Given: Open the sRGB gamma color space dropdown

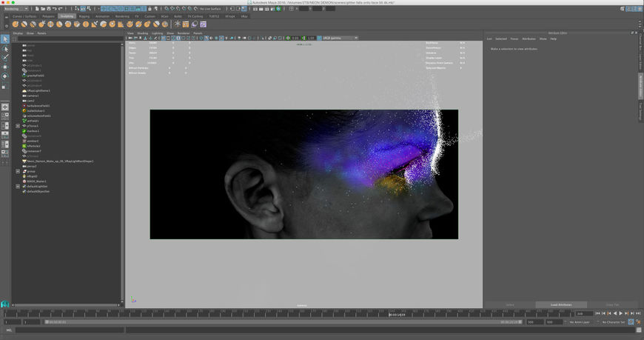Looking at the screenshot, I should 340,38.
